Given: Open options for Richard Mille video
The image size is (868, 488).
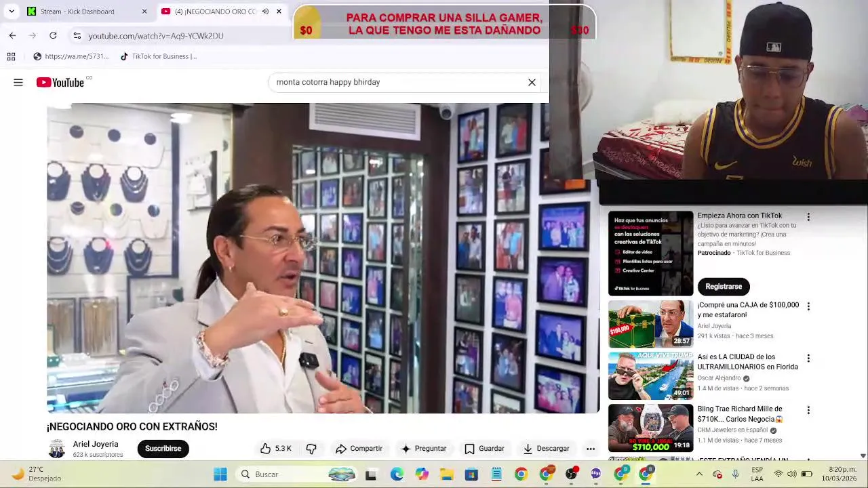Looking at the screenshot, I should coord(808,410).
